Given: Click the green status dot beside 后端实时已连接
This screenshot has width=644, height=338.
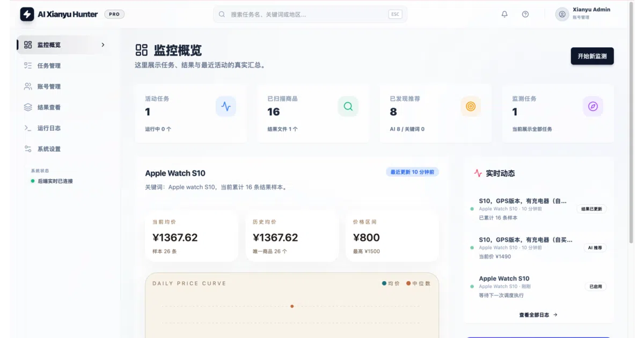Looking at the screenshot, I should (x=33, y=181).
